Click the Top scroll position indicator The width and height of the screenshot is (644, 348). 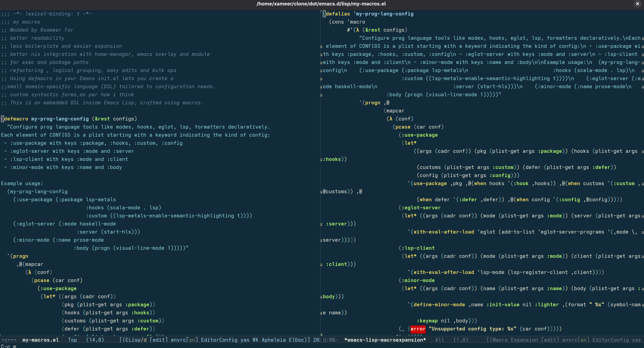click(x=72, y=340)
